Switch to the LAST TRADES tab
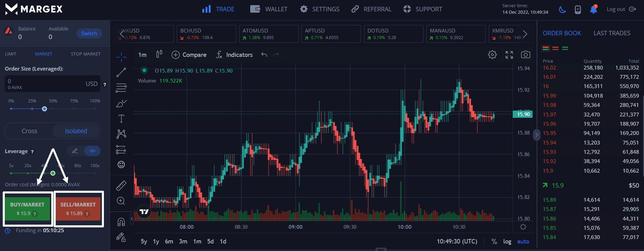The image size is (644, 251). (612, 33)
